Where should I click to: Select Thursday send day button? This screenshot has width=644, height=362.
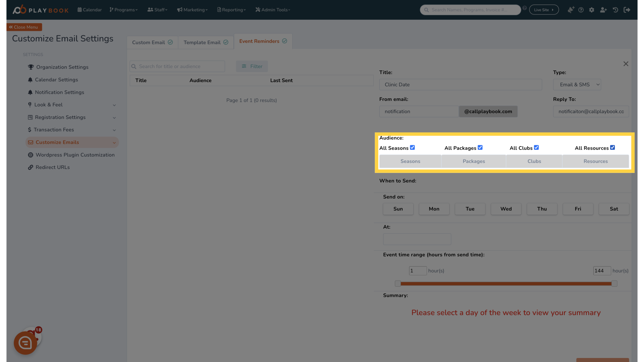tap(542, 208)
